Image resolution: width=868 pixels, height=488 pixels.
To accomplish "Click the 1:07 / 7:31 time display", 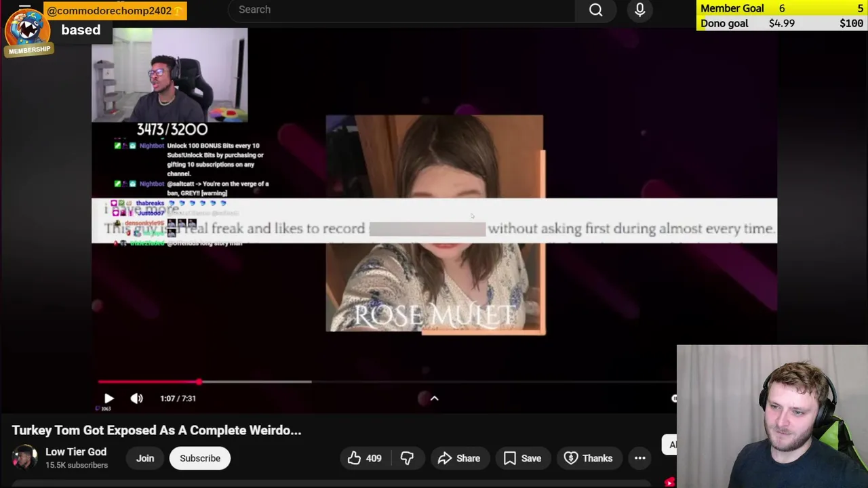I will tap(178, 399).
